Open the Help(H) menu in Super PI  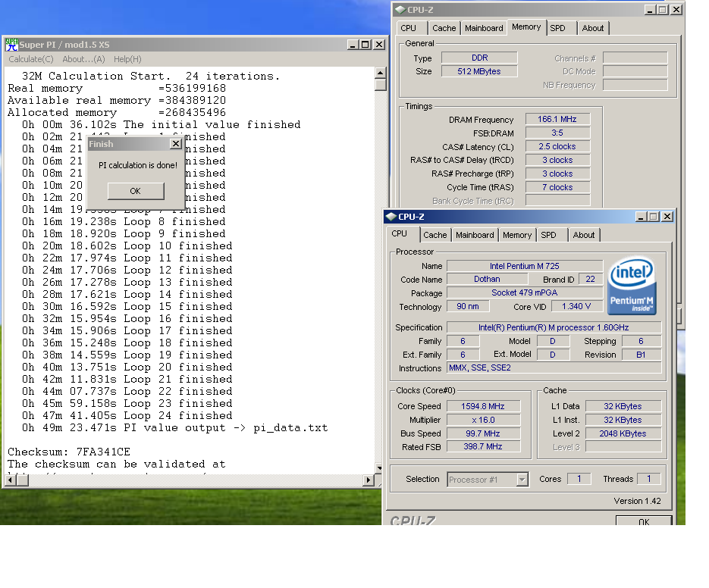pyautogui.click(x=127, y=59)
